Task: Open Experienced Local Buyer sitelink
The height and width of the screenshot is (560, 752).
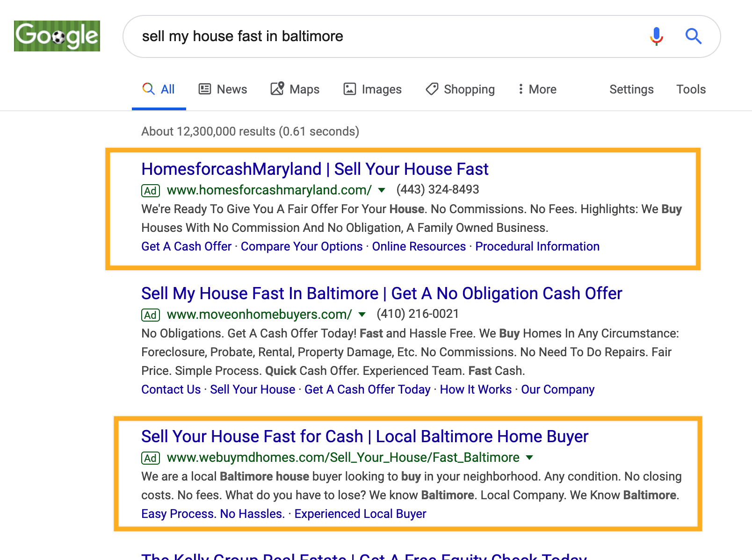Action: tap(360, 514)
